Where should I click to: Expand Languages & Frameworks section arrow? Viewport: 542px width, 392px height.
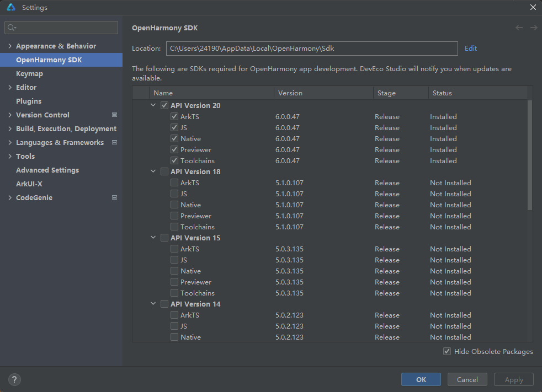pos(10,142)
